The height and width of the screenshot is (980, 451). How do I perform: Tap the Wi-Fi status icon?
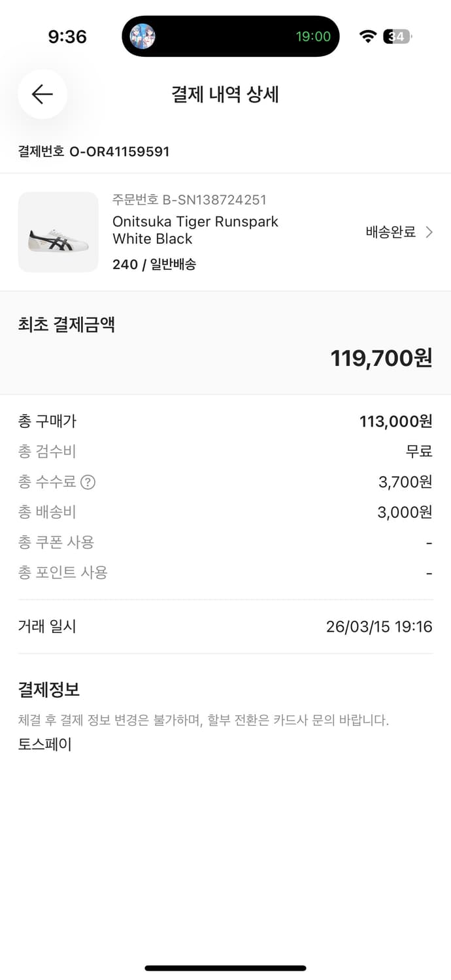367,36
